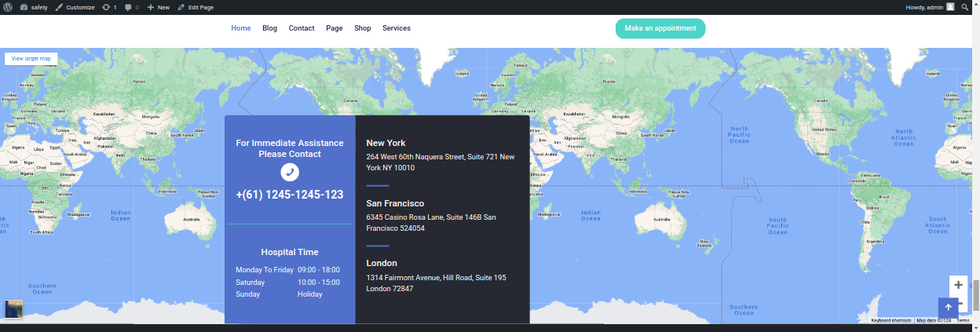
Task: Click Edit Page in admin bar
Action: click(x=196, y=7)
